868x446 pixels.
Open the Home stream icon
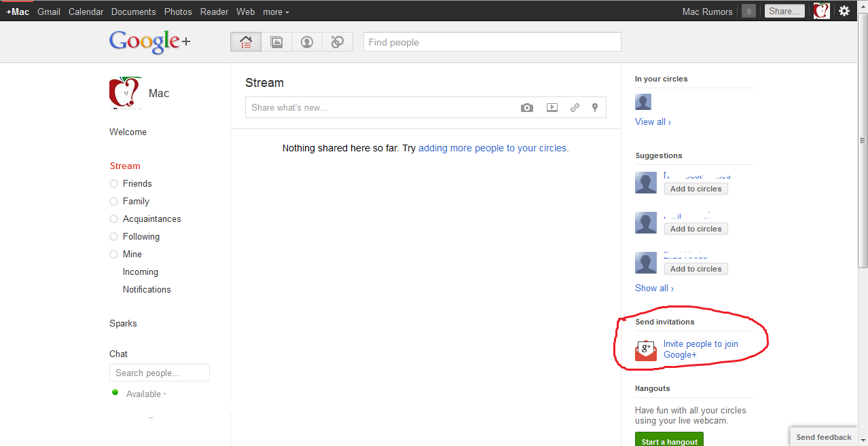246,42
